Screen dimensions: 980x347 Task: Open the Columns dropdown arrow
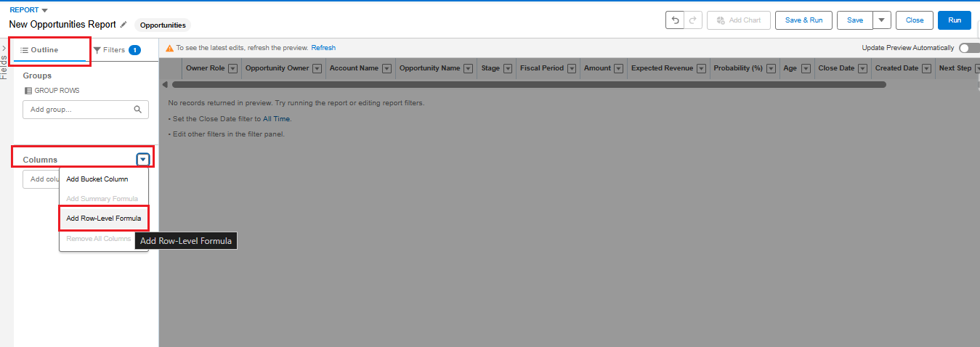143,160
